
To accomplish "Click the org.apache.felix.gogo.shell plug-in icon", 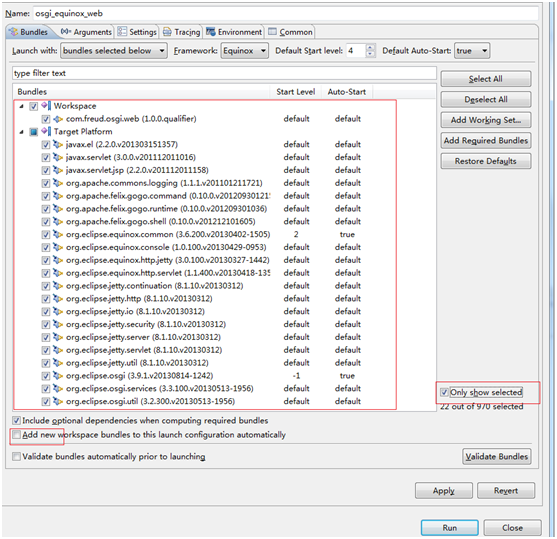I will (x=58, y=222).
